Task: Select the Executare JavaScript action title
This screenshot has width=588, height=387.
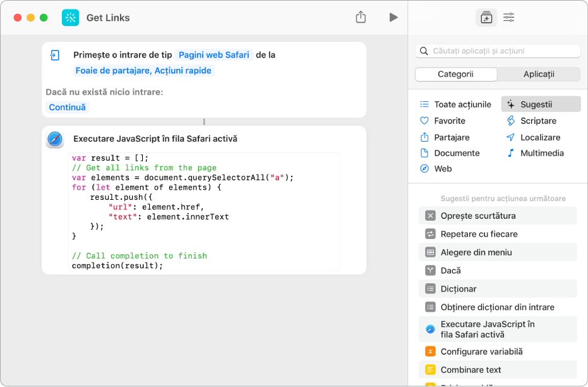Action: point(155,139)
